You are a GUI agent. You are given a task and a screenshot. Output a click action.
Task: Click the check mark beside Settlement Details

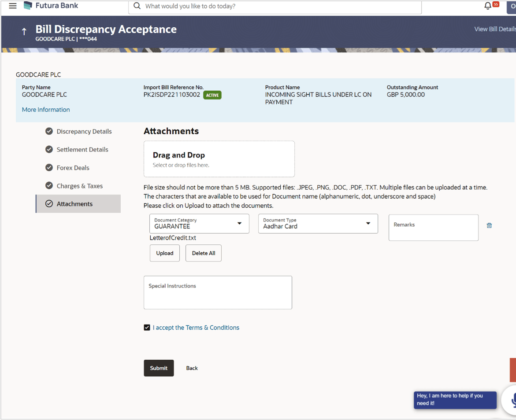point(49,149)
